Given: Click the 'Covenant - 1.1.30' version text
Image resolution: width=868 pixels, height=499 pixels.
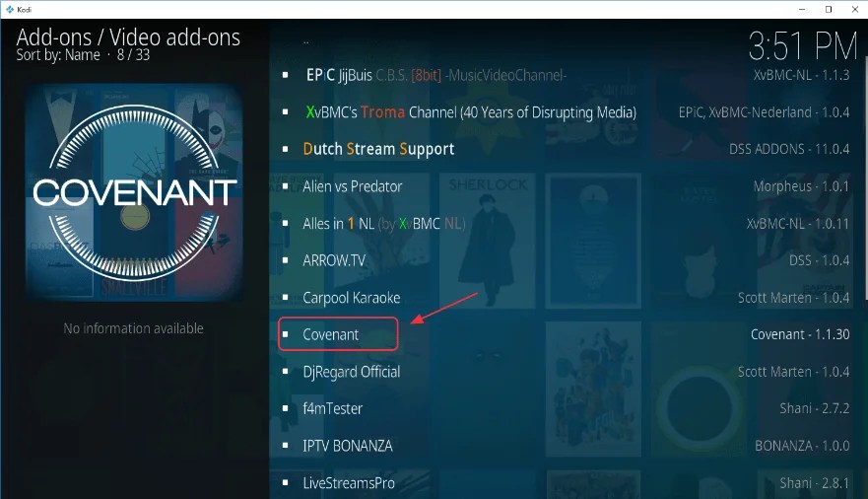Looking at the screenshot, I should tap(800, 334).
